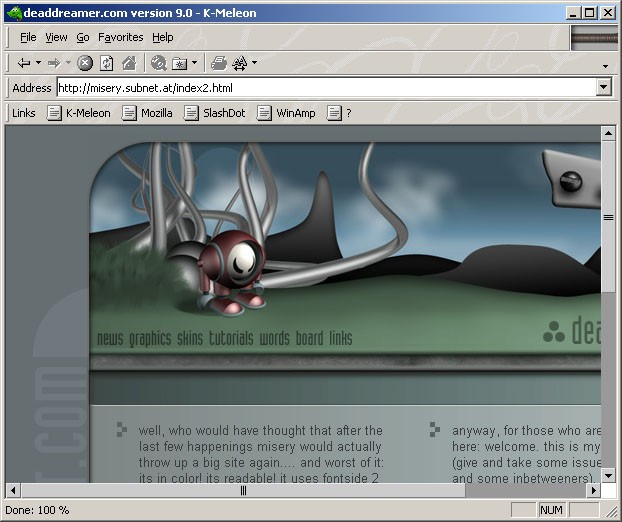The image size is (622, 522).
Task: Expand the Back history dropdown arrow
Action: click(x=38, y=63)
